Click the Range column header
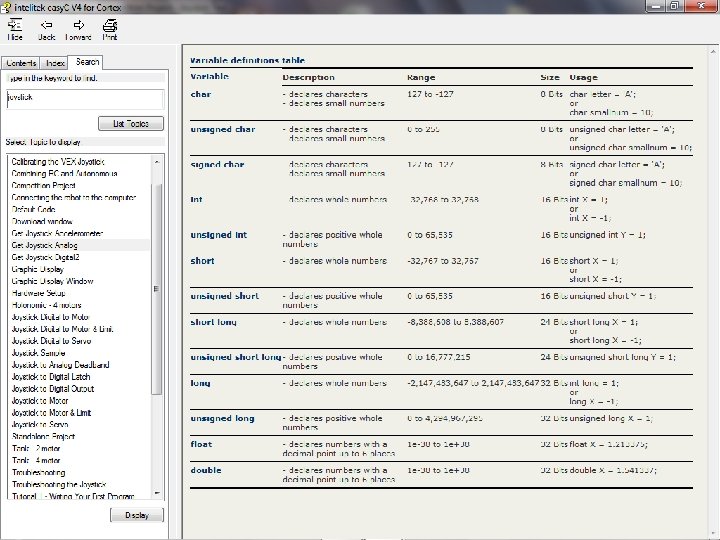The width and height of the screenshot is (720, 540). [x=421, y=77]
